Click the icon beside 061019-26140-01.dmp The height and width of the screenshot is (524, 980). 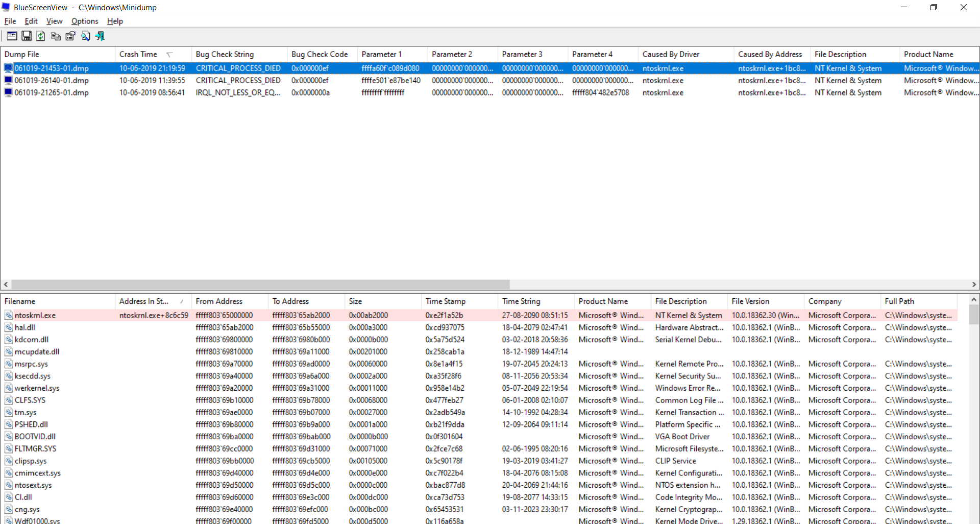point(8,80)
